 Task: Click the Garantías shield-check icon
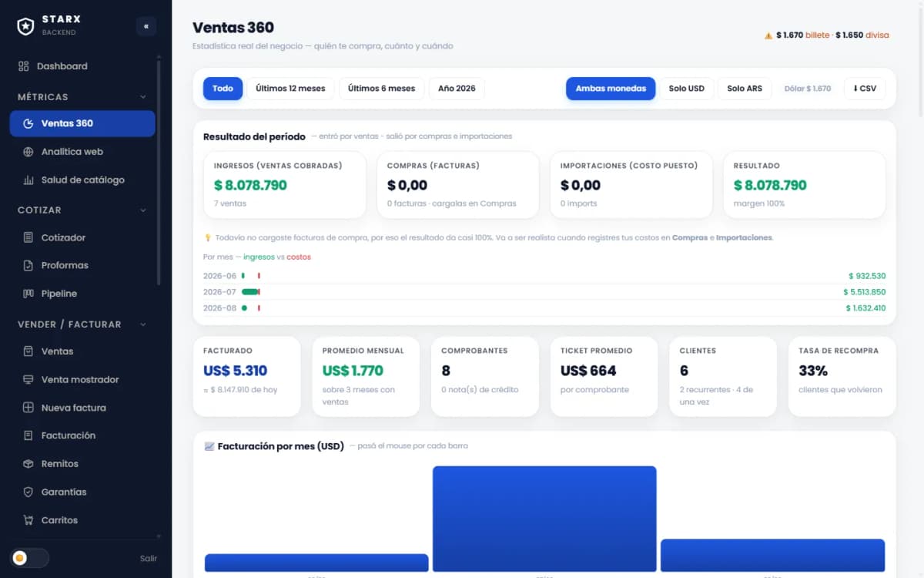28,492
